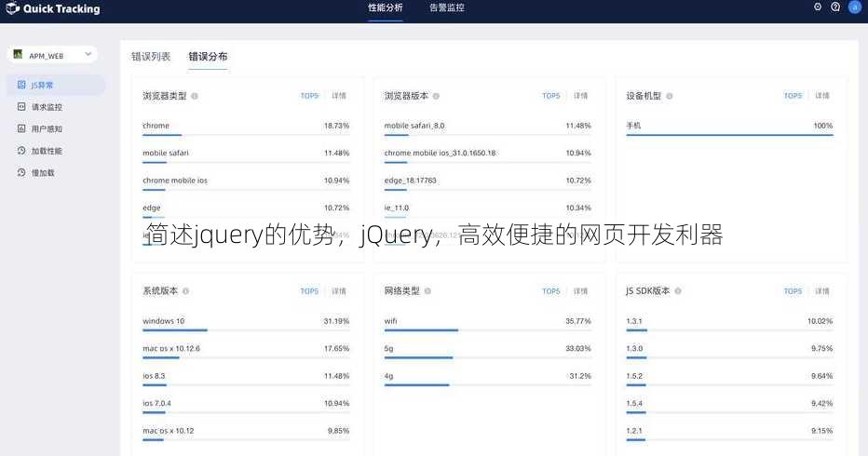
Task: Select TOP5 in 系统版本 card
Action: [309, 291]
